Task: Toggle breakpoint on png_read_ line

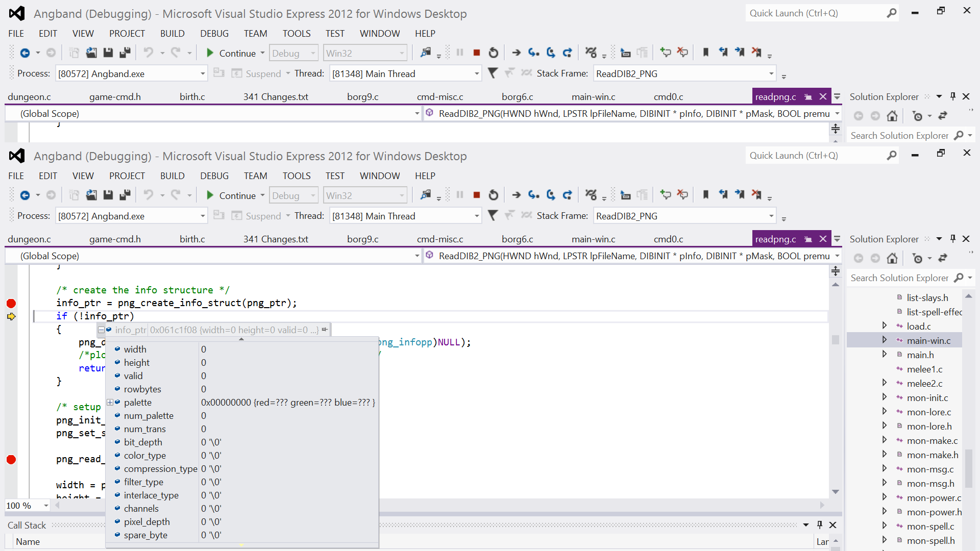Action: pyautogui.click(x=11, y=460)
